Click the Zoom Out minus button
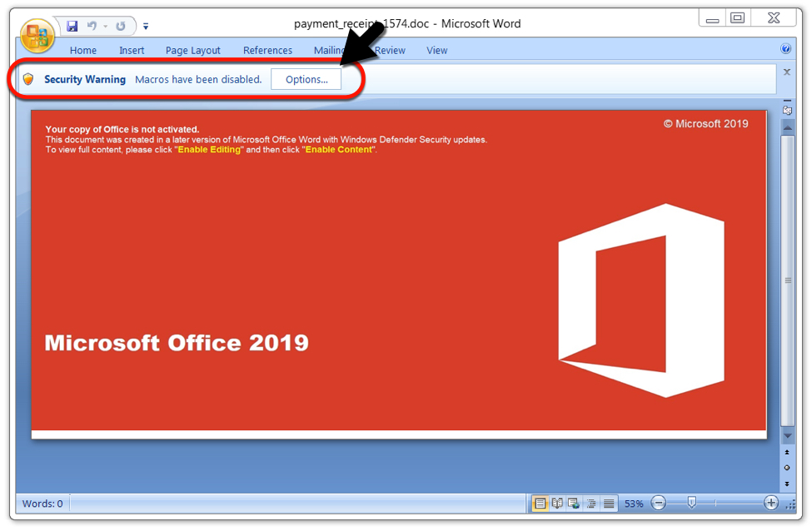This screenshot has width=812, height=531. 658,503
